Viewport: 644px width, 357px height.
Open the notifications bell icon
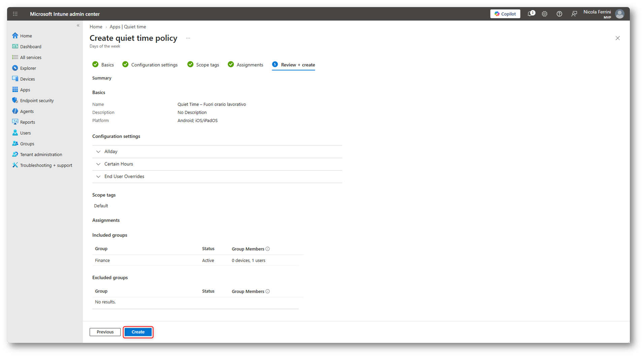pos(531,14)
